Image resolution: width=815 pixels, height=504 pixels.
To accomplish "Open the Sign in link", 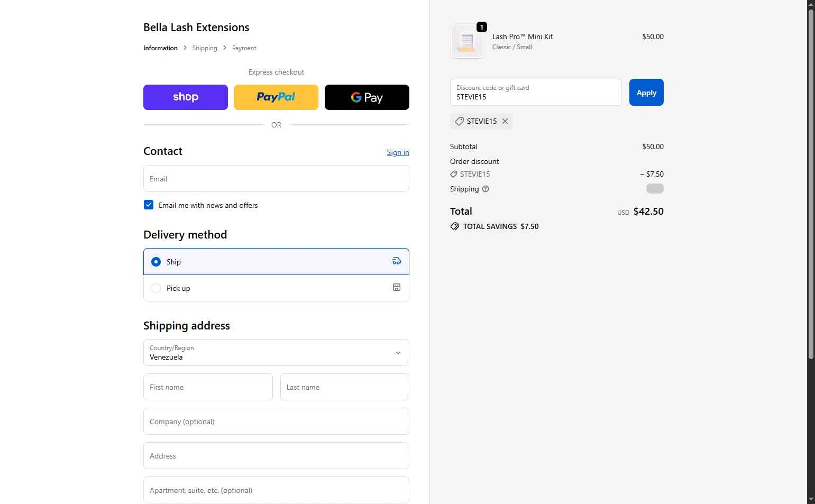I will (x=398, y=152).
